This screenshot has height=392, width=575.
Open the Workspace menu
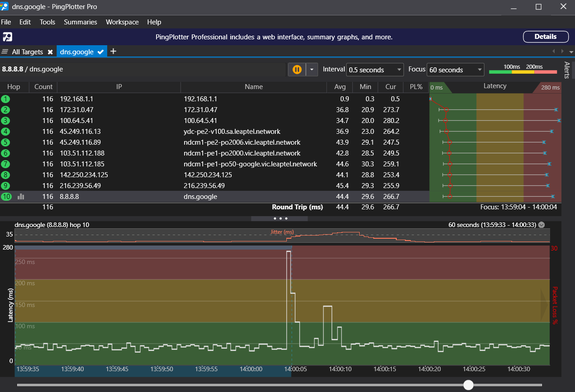coord(122,22)
